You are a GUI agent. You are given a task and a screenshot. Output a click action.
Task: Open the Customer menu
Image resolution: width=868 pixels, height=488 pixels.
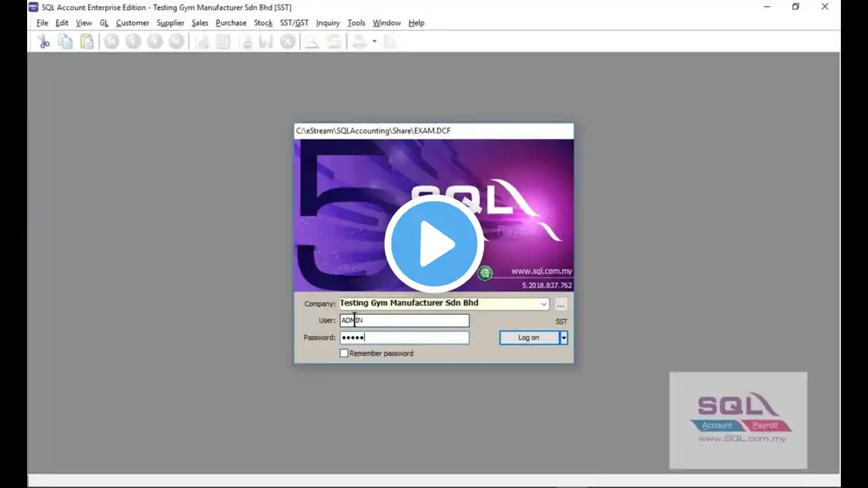[132, 23]
